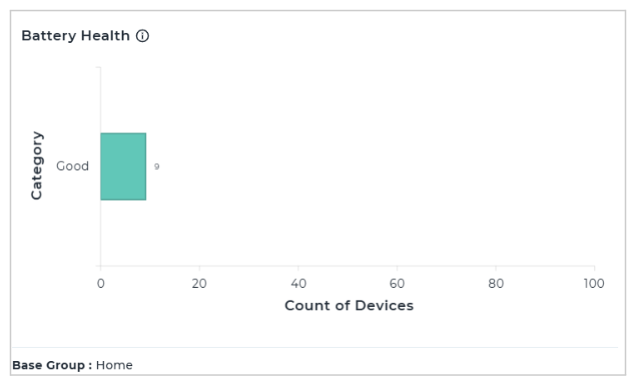Open the Home base group
Image resolution: width=637 pixels, height=382 pixels.
point(114,365)
